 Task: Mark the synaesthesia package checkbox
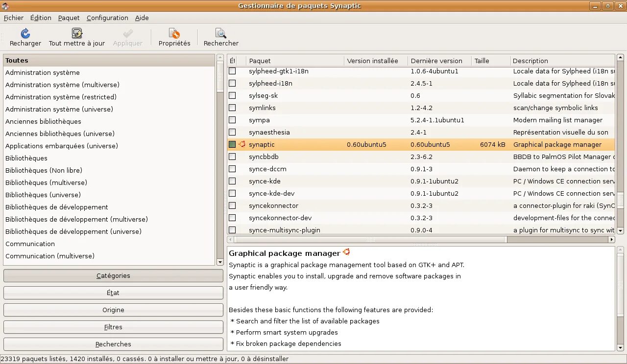[x=232, y=132]
